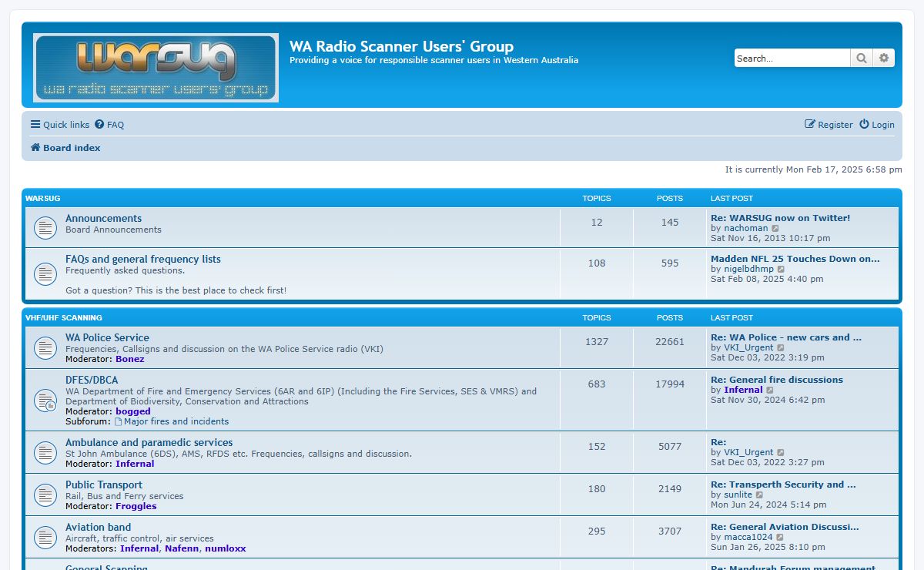The width and height of the screenshot is (924, 570).
Task: Open VHF/UHF SCANNING category header
Action: click(x=64, y=318)
